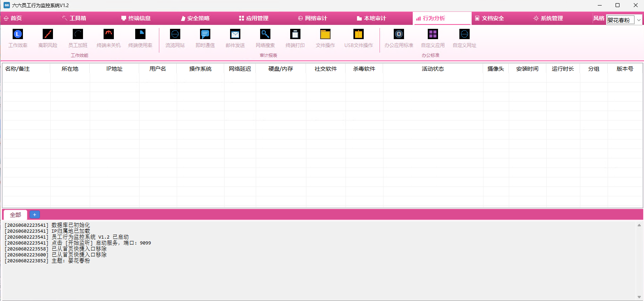
Task: Add a new group with the plus button
Action: pos(35,214)
